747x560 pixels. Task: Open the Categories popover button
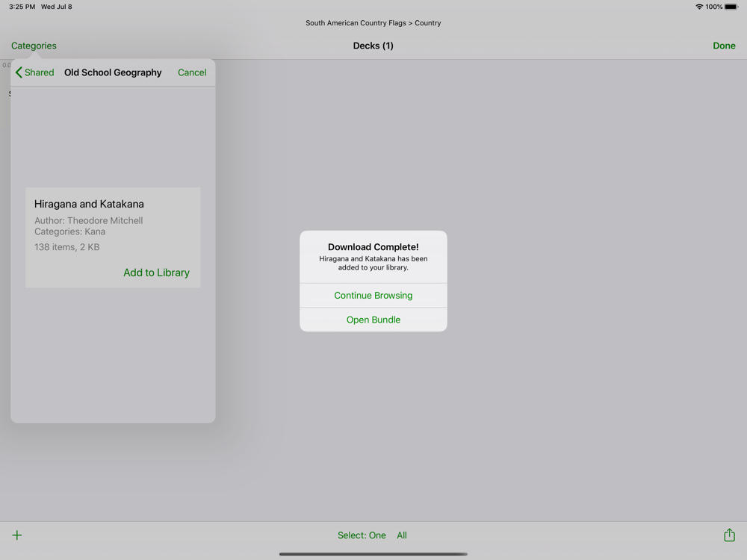point(34,46)
